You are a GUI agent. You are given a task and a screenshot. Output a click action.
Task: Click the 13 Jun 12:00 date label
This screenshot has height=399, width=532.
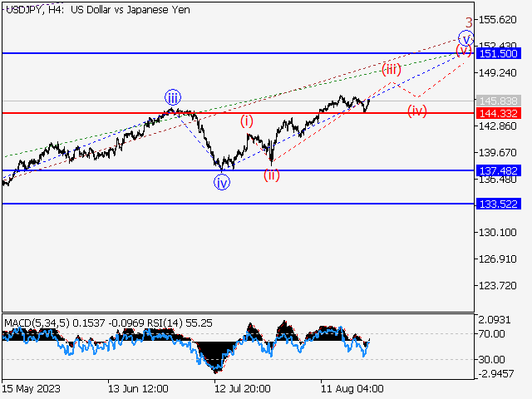(x=138, y=388)
